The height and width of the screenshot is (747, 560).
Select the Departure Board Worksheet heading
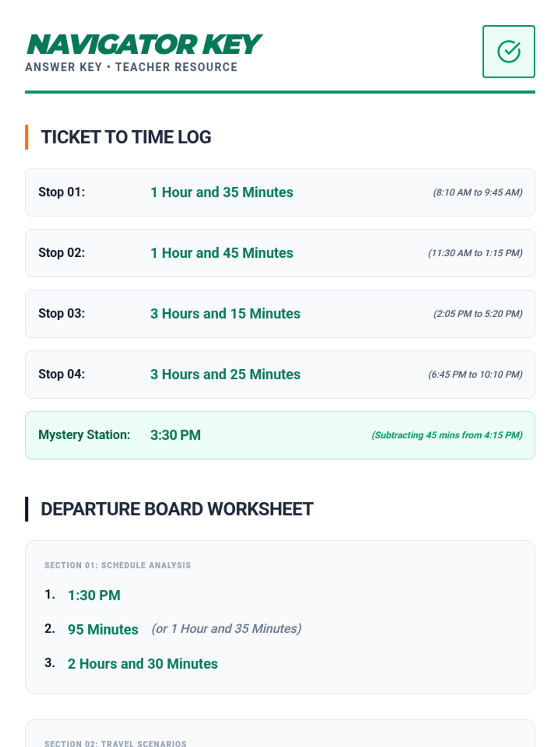pyautogui.click(x=177, y=509)
